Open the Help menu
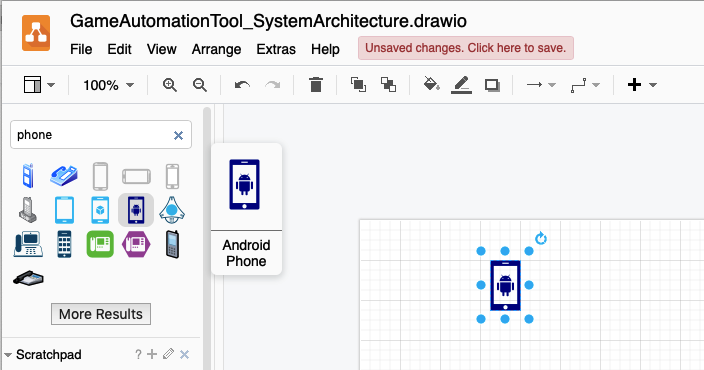704x370 pixels. (x=325, y=49)
